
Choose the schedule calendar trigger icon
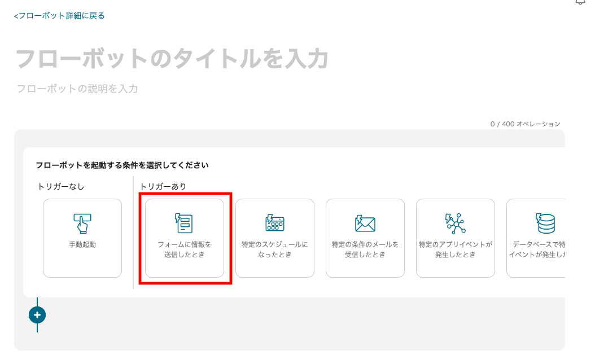coord(275,223)
